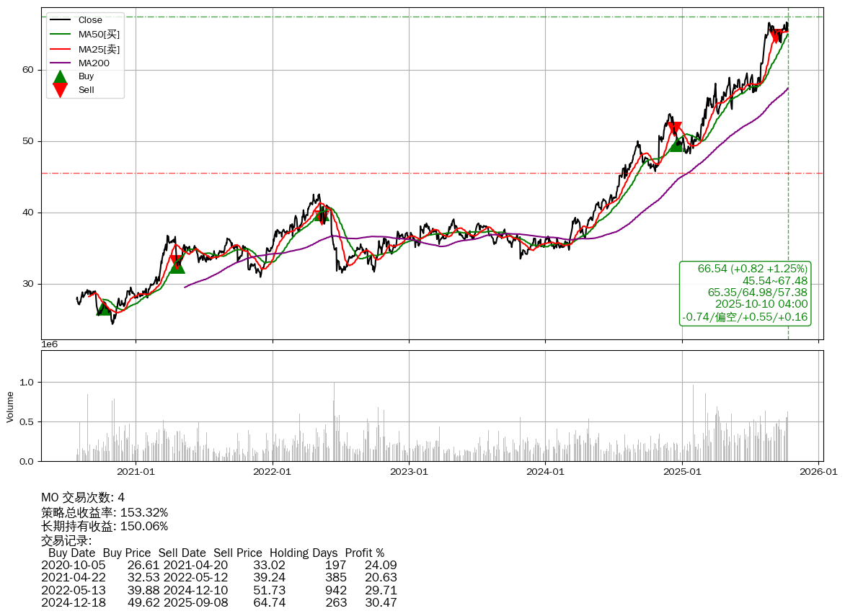Screen dimensions: 845x616
Task: Select the MA50[买] legend label
Action: 99,34
